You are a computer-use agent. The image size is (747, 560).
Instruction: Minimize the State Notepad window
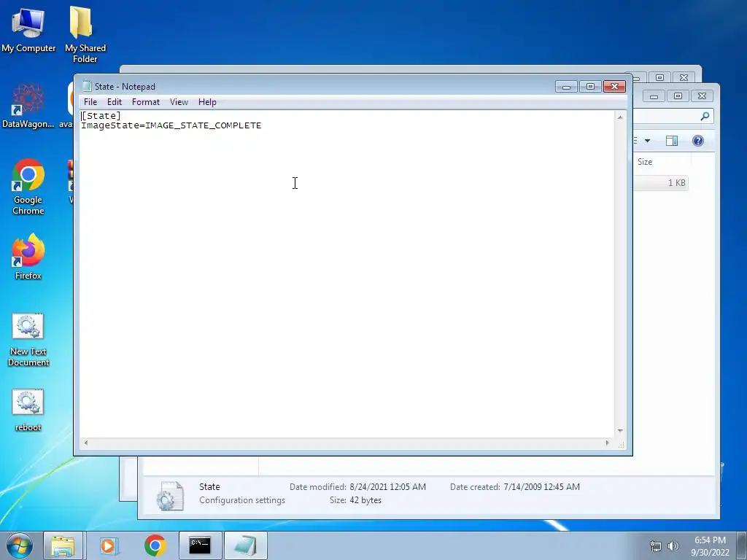(566, 86)
